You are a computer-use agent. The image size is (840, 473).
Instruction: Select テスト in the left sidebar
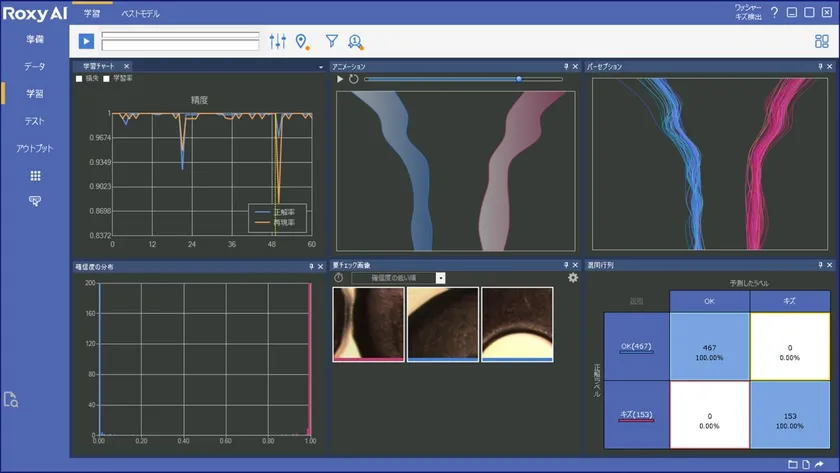coord(35,121)
